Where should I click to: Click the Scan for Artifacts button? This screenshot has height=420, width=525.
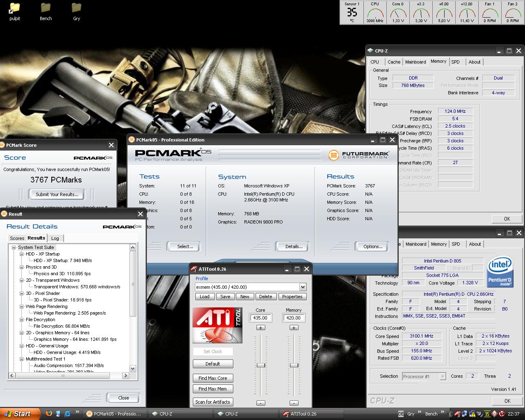(x=212, y=402)
